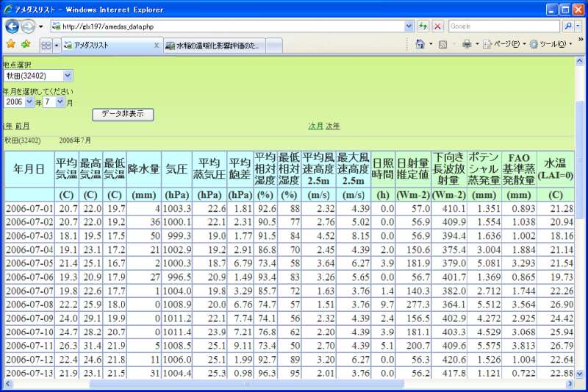Open the Favorites Center star icon
Viewport: 588px width, 392px height.
11,44
